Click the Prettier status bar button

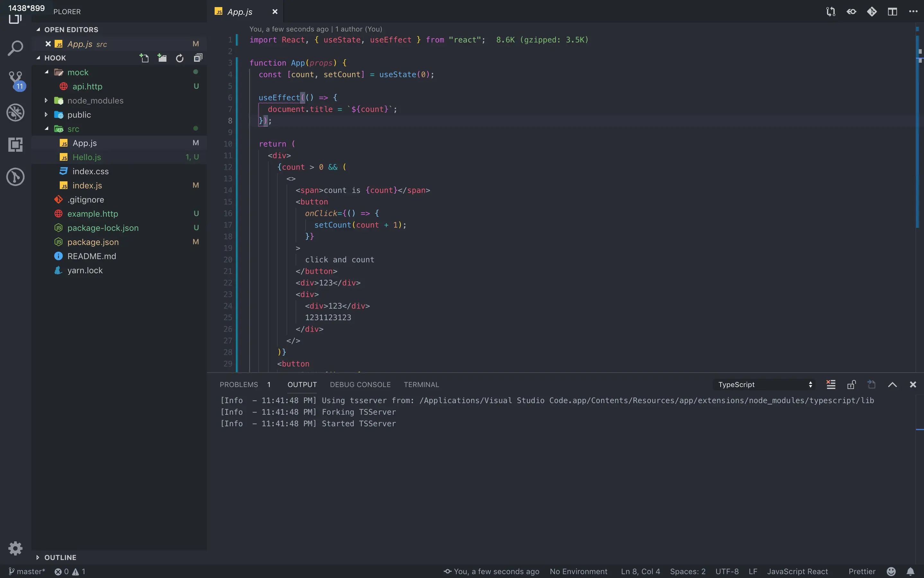click(862, 572)
